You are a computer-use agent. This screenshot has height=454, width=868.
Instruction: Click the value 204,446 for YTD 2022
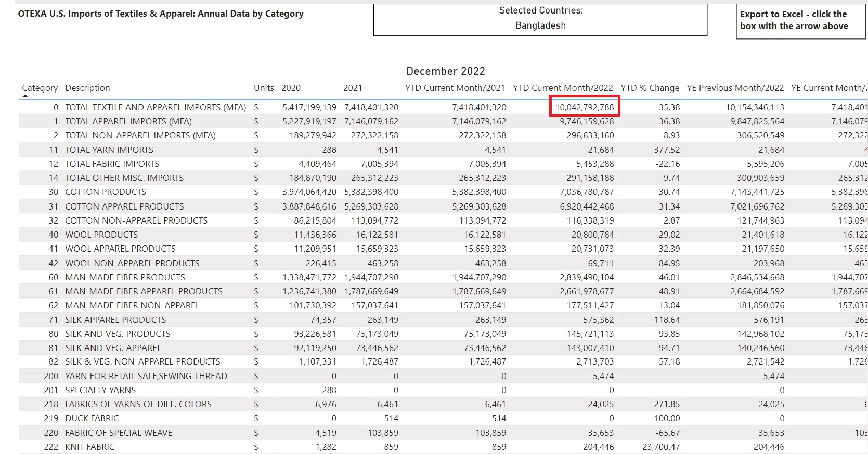click(599, 447)
